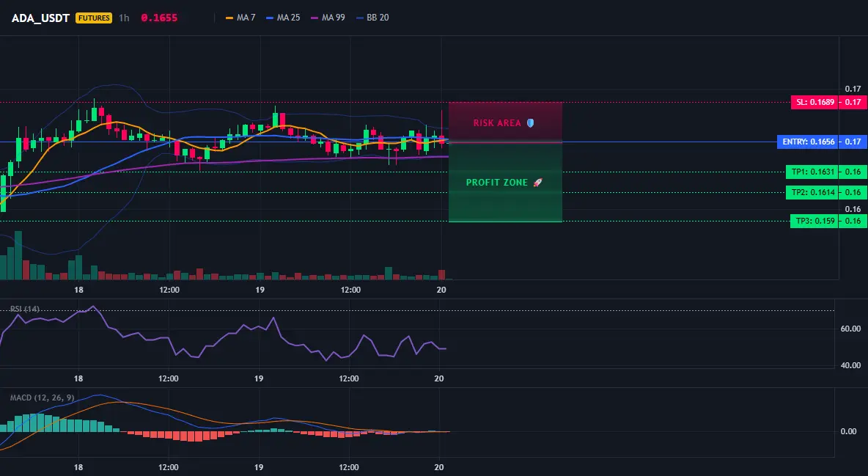Viewport: 868px width, 476px height.
Task: Click the RISK AREA shield icon
Action: (530, 123)
